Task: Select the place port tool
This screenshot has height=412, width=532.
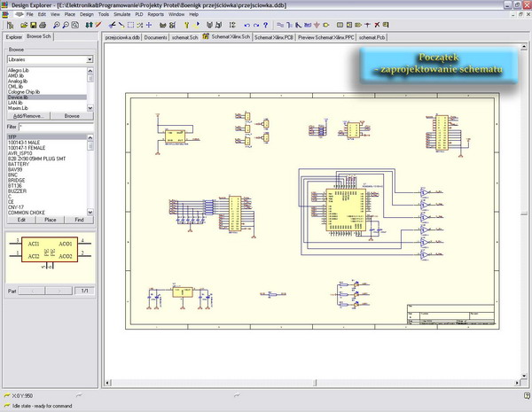Action: coord(358,25)
